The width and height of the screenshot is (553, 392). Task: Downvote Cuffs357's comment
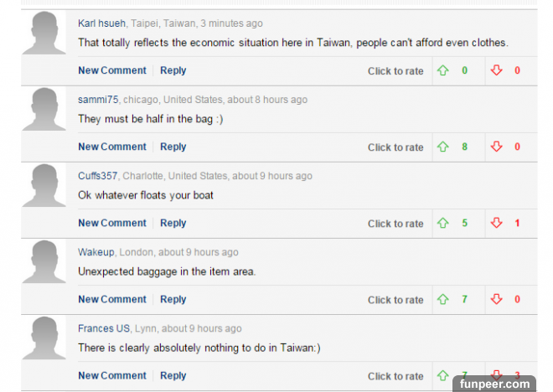click(x=496, y=223)
